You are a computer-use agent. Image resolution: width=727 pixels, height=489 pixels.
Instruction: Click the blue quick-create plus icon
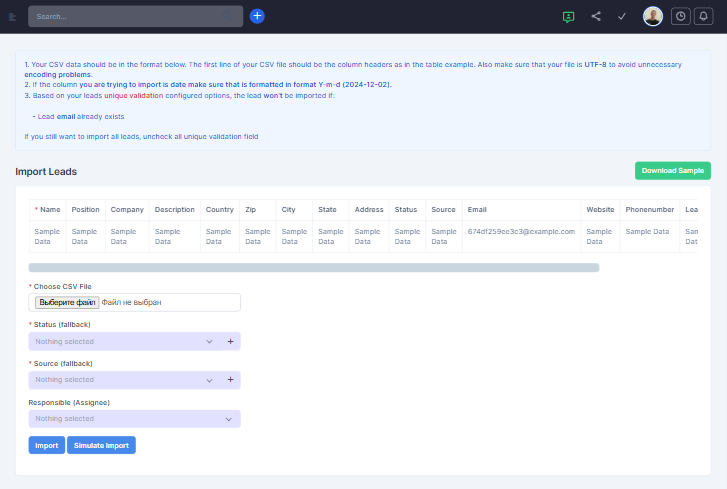coord(257,16)
